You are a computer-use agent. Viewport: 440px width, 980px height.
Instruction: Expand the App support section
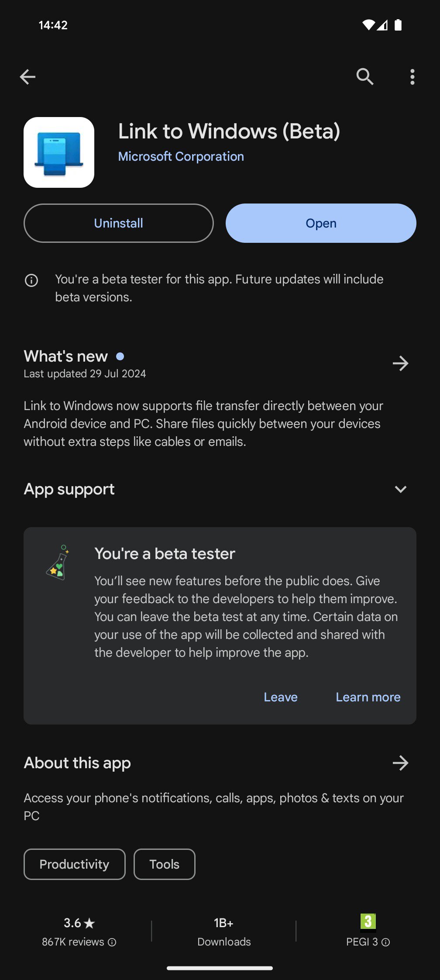(400, 489)
